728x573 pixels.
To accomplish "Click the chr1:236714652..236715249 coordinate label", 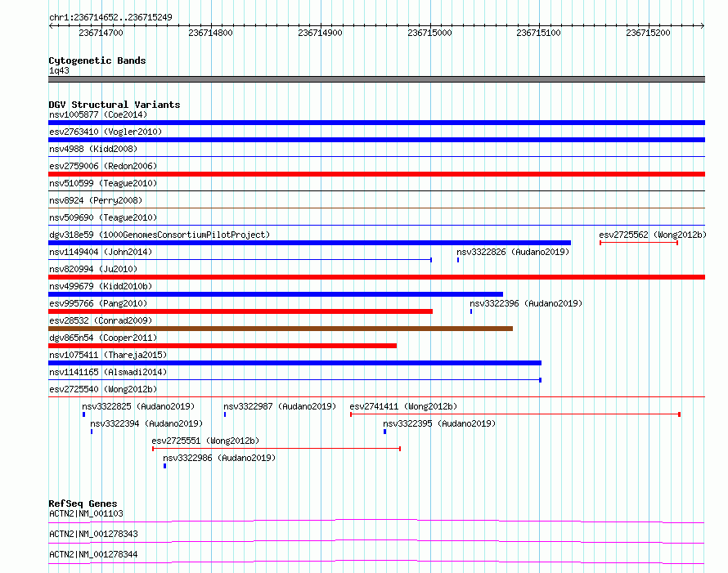I will [110, 17].
